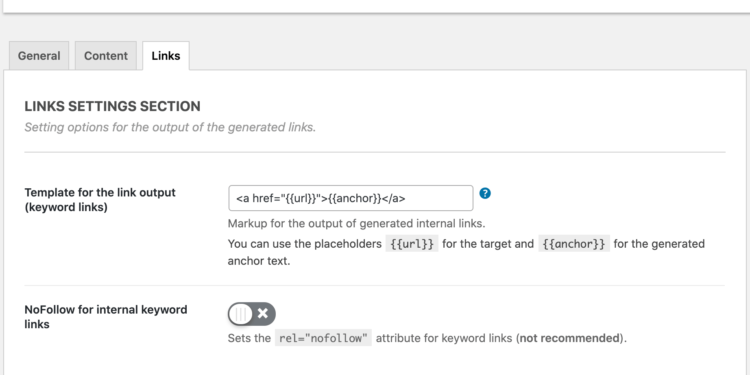
Task: Click the LINKS SETTINGS SECTION heading
Action: tap(112, 106)
